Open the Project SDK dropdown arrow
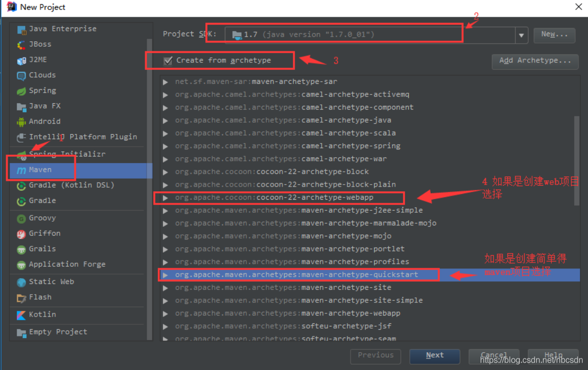The height and width of the screenshot is (370, 588). [x=521, y=35]
